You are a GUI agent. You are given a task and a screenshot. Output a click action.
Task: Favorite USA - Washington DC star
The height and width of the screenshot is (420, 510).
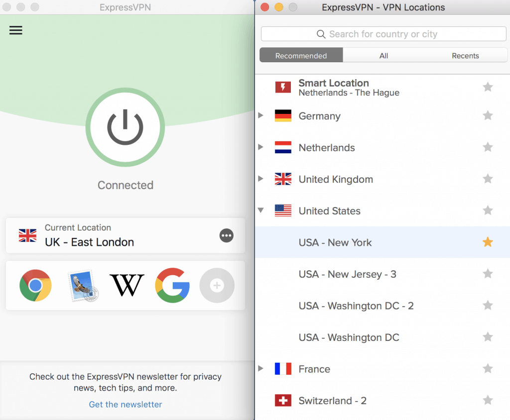[x=488, y=337]
